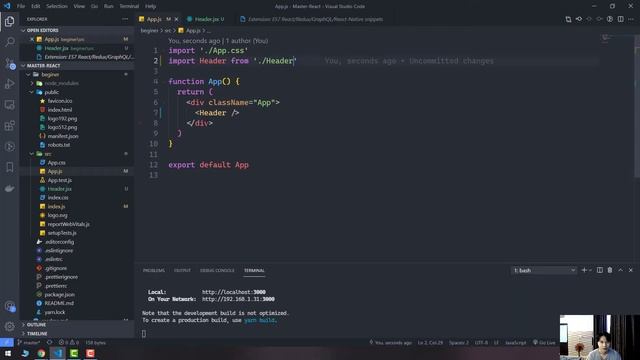Collapse the src folder
The height and width of the screenshot is (360, 640).
coord(48,154)
